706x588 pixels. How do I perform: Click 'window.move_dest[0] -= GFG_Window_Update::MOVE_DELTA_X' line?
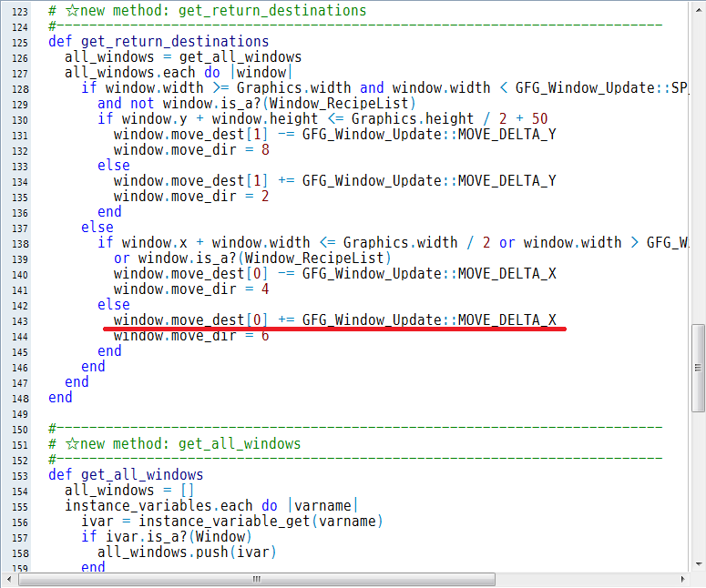pyautogui.click(x=335, y=274)
